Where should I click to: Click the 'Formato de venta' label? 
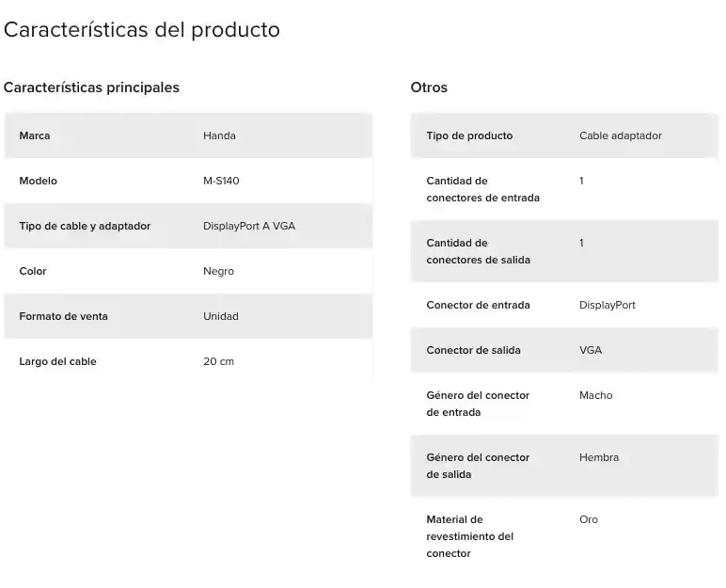63,316
